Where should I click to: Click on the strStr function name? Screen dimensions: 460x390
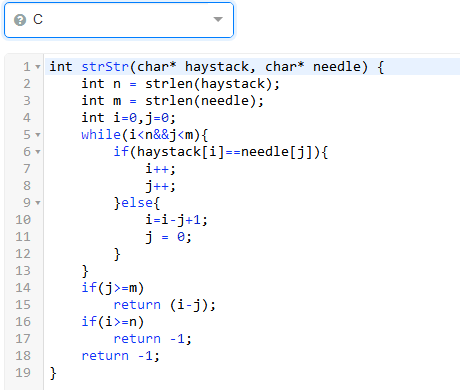coord(105,67)
